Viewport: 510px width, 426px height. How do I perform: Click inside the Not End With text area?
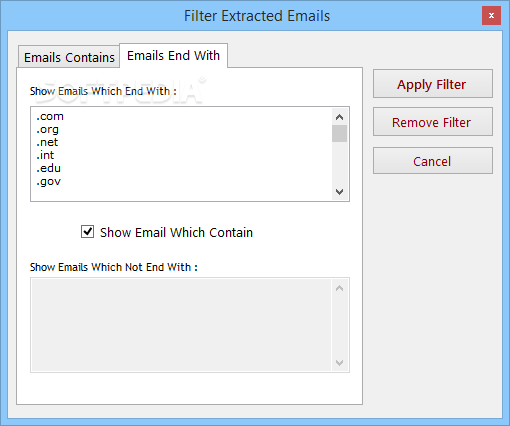181,325
